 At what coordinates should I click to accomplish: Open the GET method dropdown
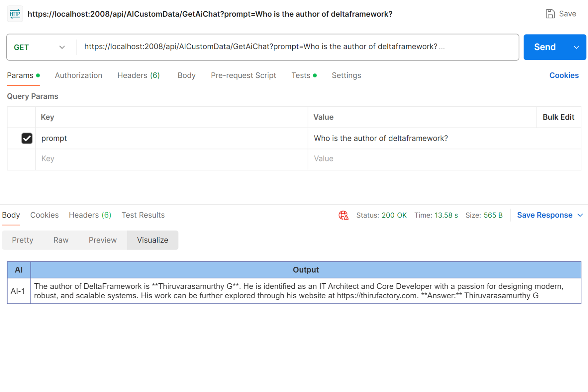tap(40, 47)
